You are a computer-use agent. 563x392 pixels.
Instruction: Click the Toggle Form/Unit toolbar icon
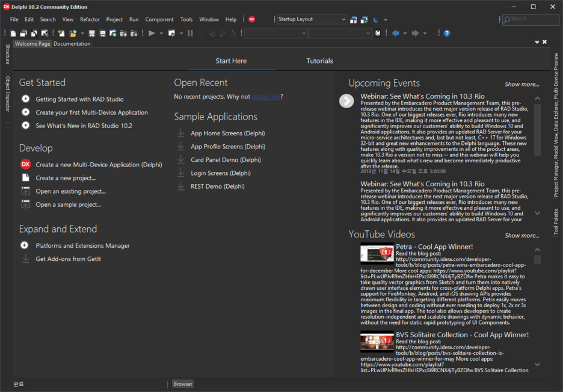pyautogui.click(x=34, y=34)
